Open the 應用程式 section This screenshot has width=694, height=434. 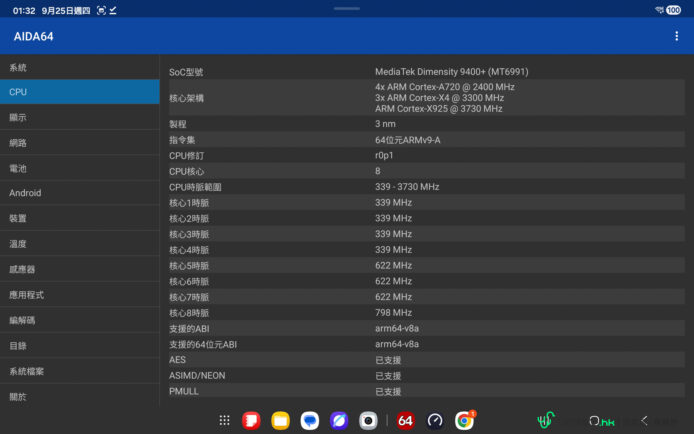80,295
